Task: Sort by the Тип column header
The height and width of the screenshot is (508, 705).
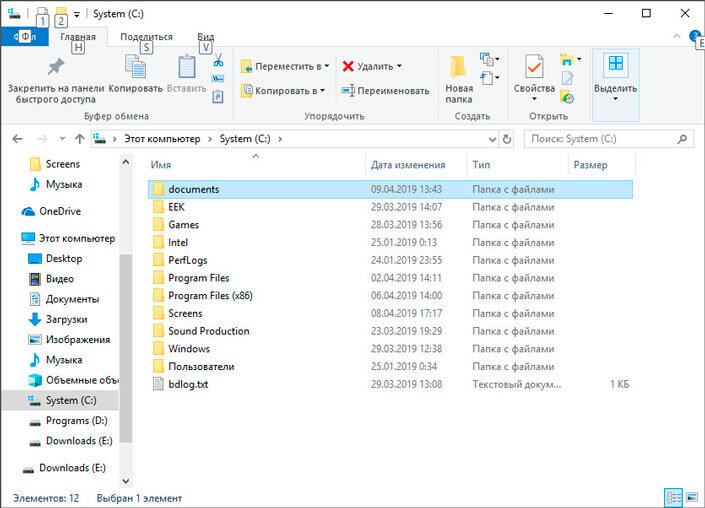Action: [x=518, y=165]
